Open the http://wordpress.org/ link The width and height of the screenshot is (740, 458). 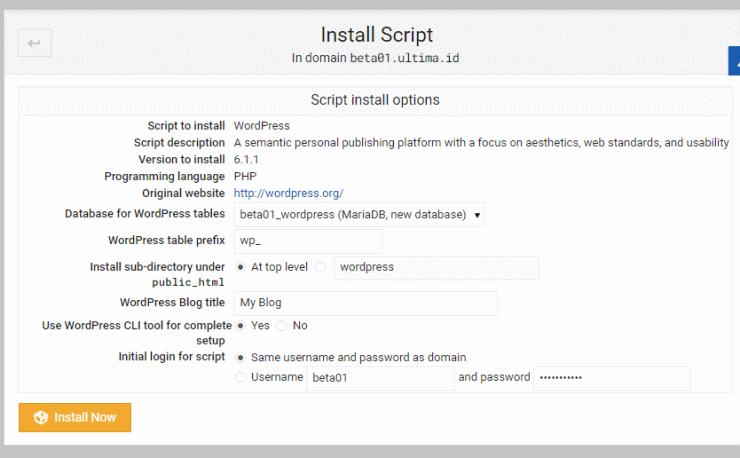tap(288, 193)
